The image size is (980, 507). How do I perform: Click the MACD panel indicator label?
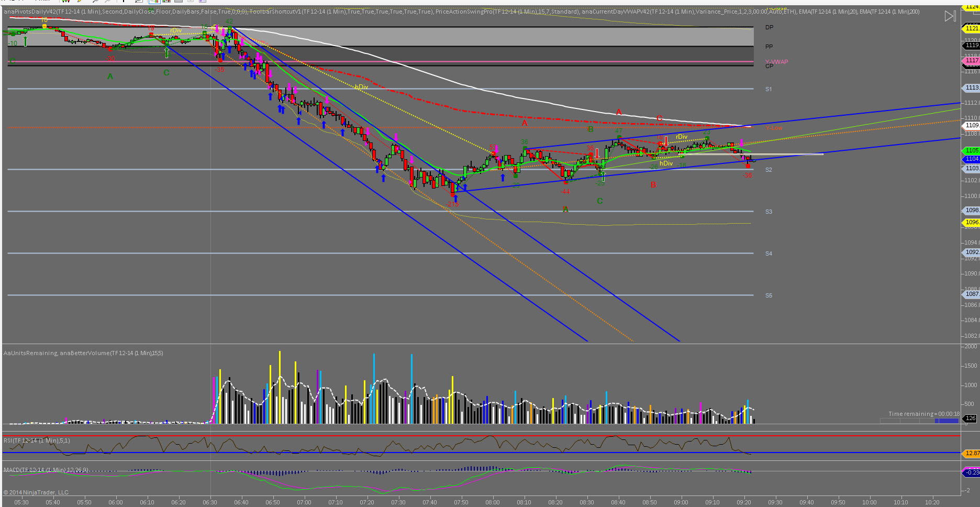(x=46, y=470)
